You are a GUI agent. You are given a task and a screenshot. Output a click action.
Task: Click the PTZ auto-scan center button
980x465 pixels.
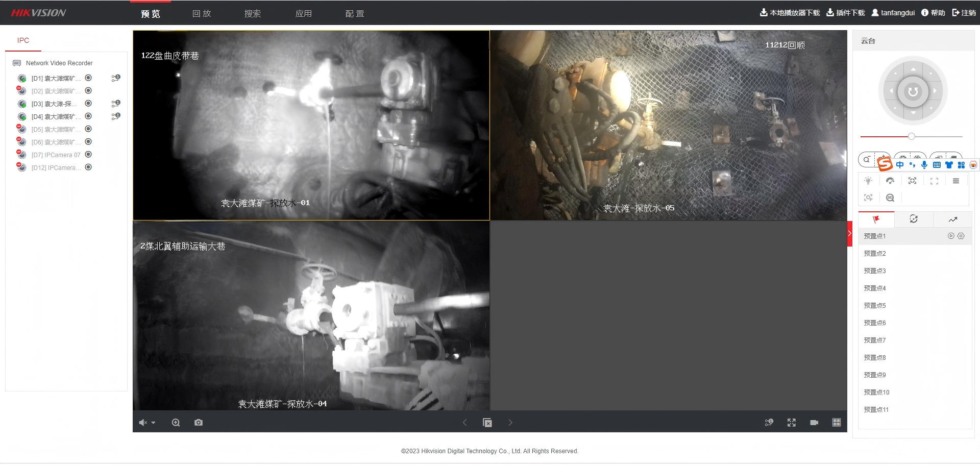click(x=913, y=91)
